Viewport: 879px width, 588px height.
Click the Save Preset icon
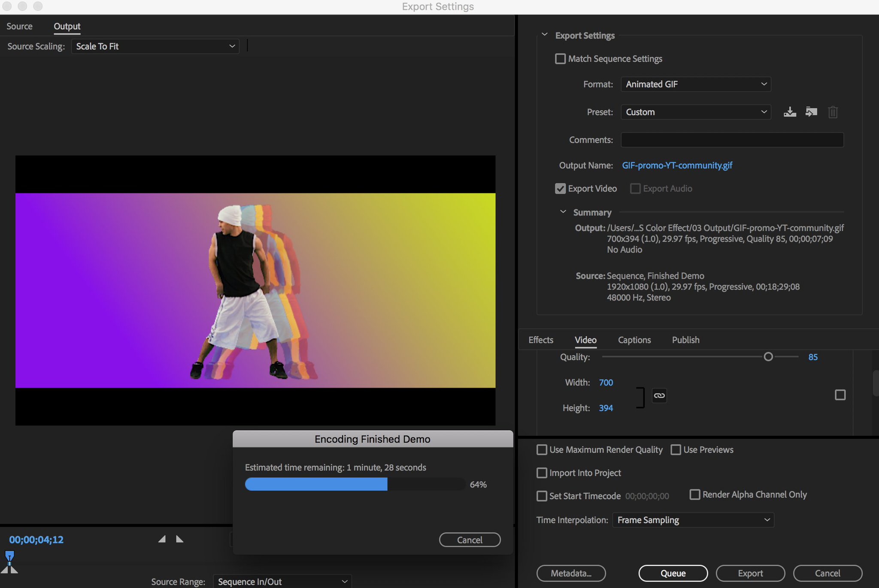pos(790,112)
